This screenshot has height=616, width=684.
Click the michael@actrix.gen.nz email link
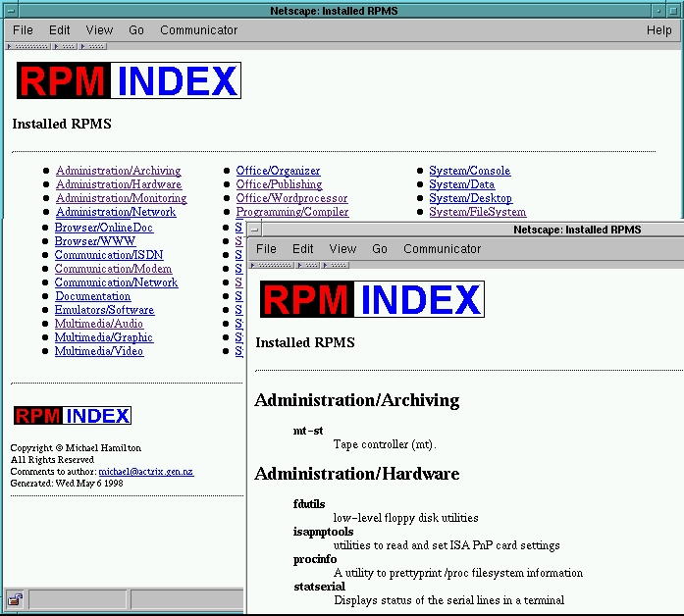(x=145, y=472)
